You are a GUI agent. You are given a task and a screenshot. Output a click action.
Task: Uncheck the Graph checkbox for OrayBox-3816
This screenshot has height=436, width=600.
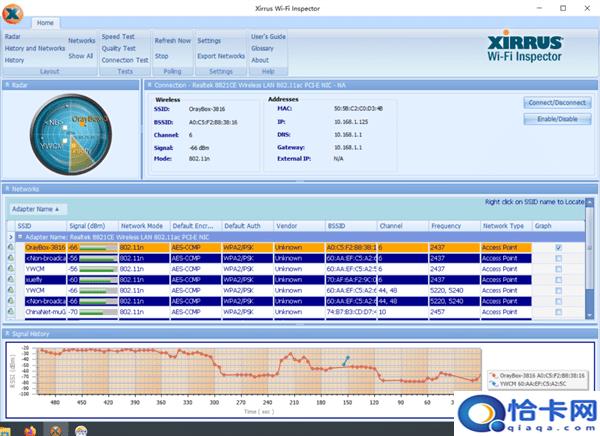pyautogui.click(x=558, y=247)
